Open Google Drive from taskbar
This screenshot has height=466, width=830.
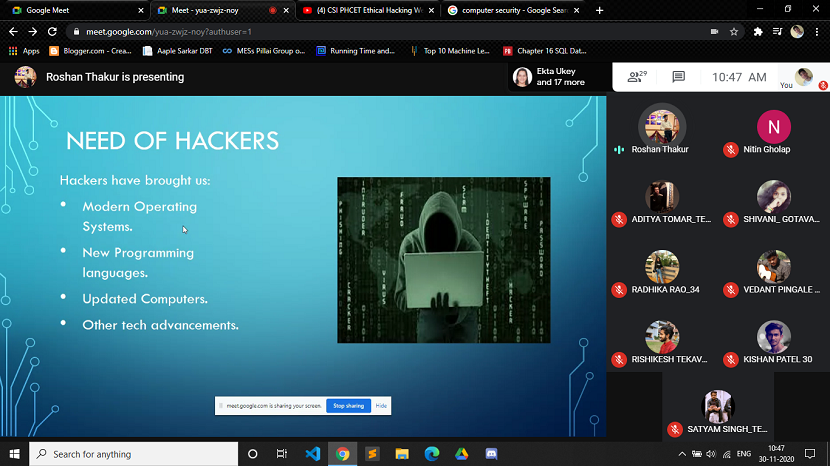462,454
